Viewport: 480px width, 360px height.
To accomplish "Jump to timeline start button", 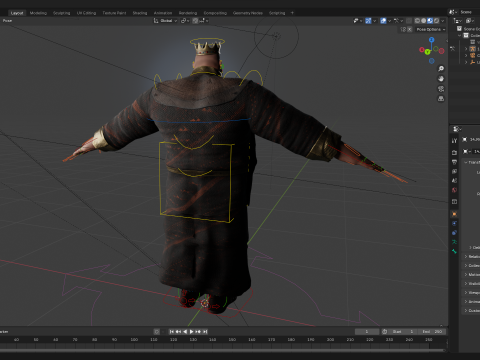I will (x=172, y=332).
